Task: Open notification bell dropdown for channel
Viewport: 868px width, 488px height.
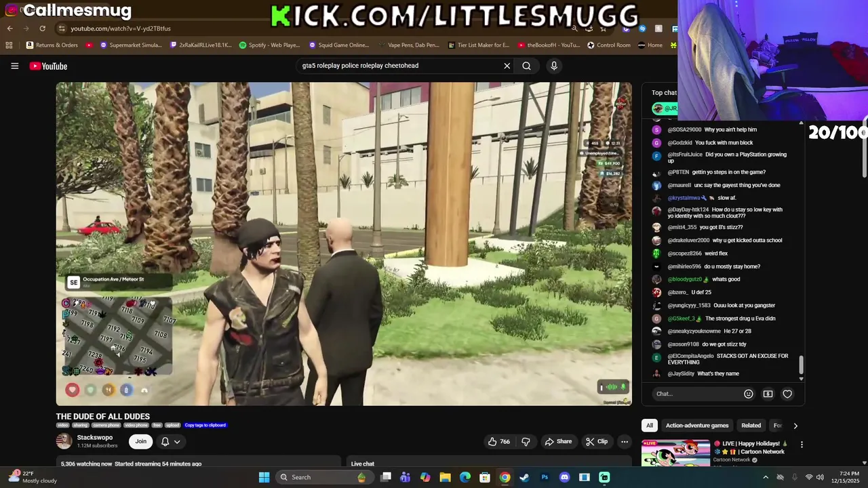Action: (170, 441)
